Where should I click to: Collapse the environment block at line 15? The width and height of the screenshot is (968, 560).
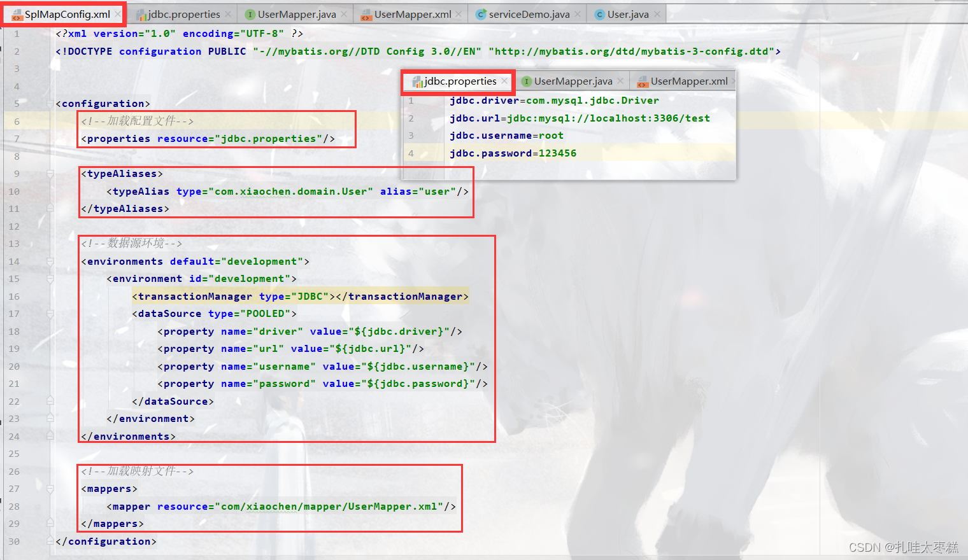(50, 279)
